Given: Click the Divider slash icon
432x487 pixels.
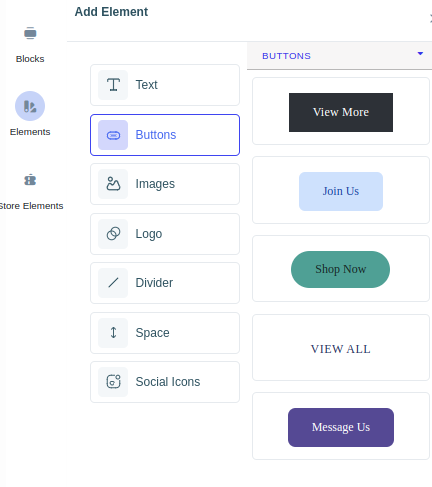Looking at the screenshot, I should click(113, 283).
